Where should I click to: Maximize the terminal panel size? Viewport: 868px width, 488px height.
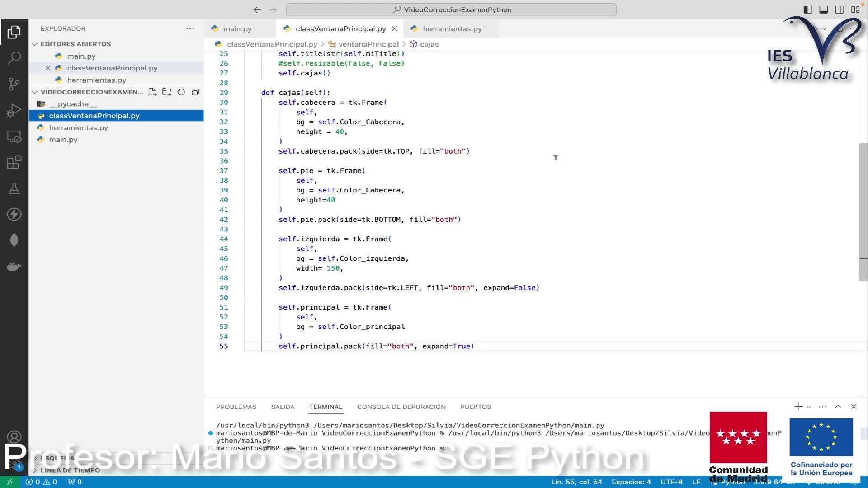pyautogui.click(x=838, y=407)
